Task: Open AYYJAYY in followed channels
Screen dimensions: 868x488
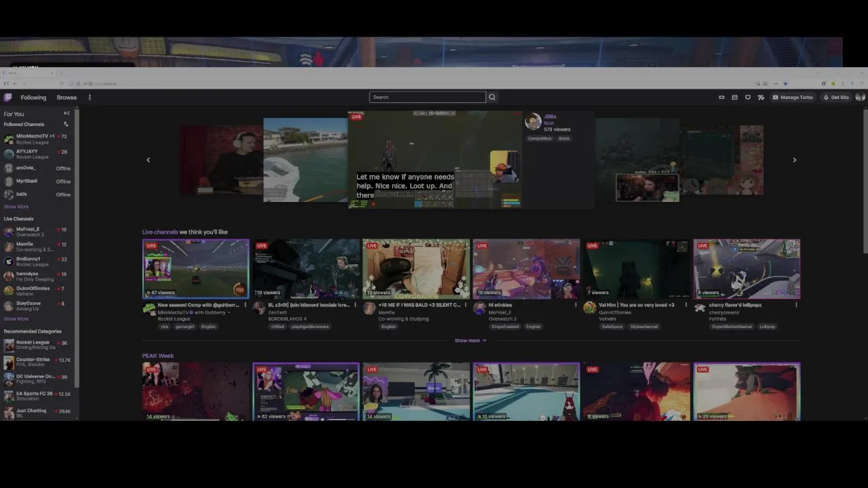Action: pos(38,154)
